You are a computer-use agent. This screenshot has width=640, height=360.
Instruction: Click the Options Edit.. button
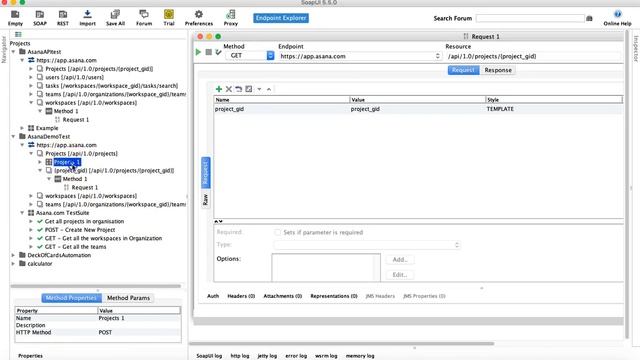point(400,275)
